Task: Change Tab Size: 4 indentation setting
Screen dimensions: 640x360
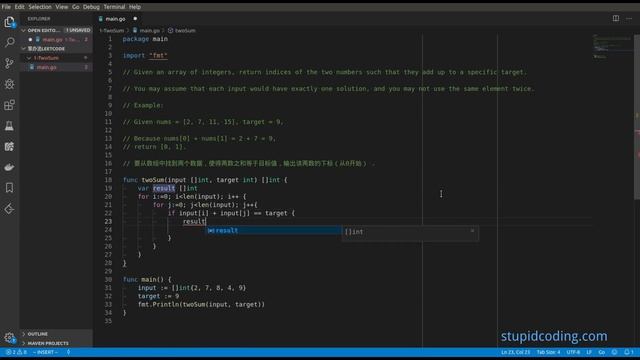Action: pyautogui.click(x=548, y=352)
